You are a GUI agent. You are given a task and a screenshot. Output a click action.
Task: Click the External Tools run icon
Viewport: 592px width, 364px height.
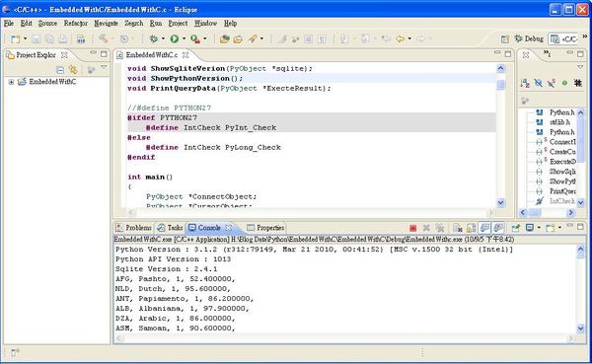pos(194,38)
